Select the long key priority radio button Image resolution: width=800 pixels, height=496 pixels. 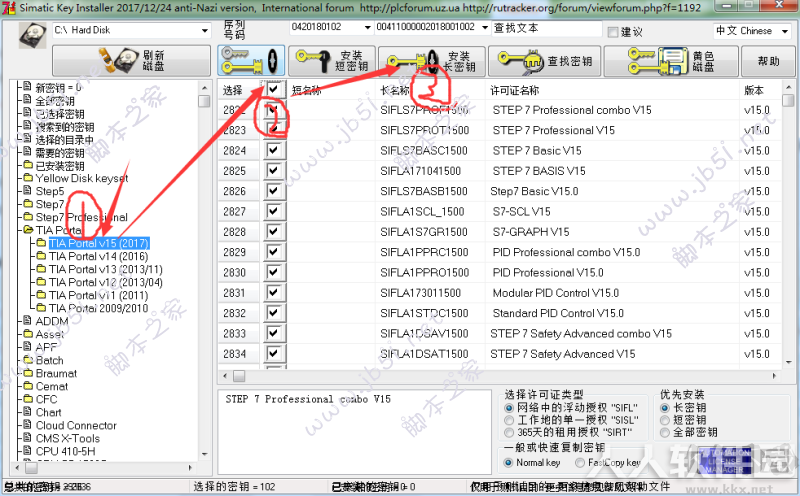[x=665, y=408]
